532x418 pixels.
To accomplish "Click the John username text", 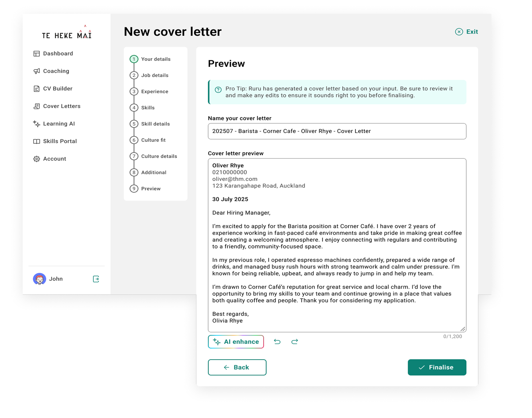I will coord(56,279).
